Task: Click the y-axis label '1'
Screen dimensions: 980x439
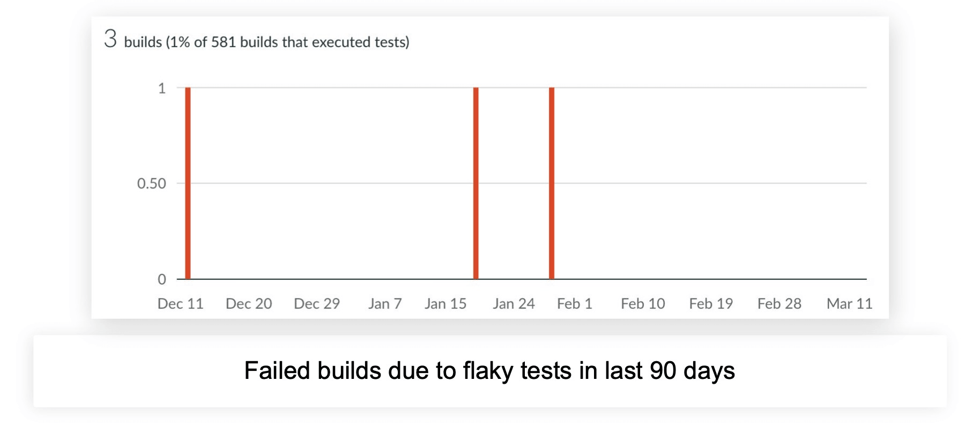Action: 161,88
